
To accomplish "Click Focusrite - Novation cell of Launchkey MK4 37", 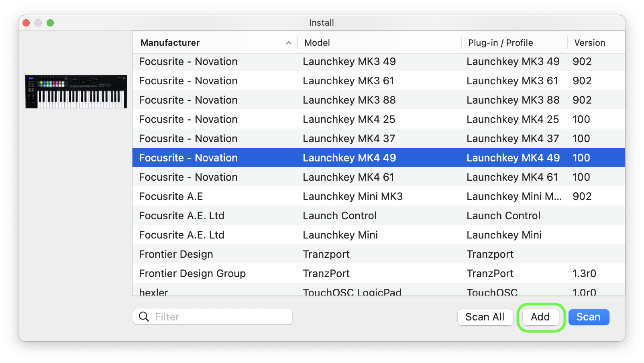I will 188,139.
